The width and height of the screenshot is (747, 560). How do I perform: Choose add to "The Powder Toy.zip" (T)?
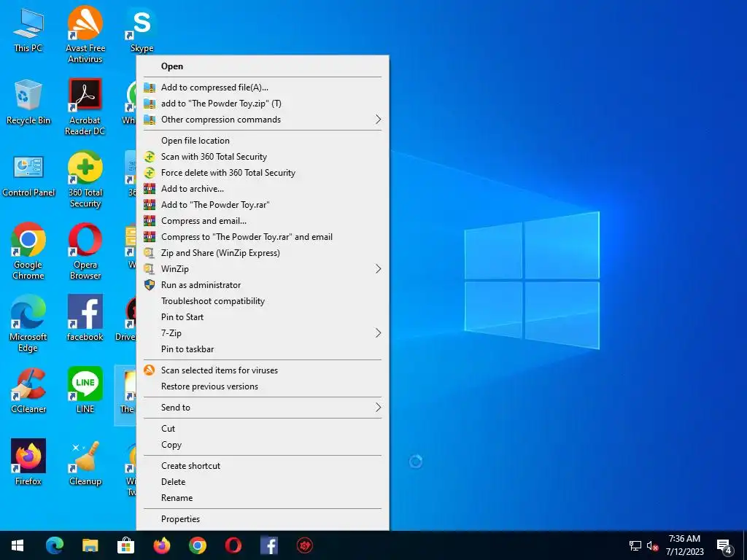[x=263, y=104]
